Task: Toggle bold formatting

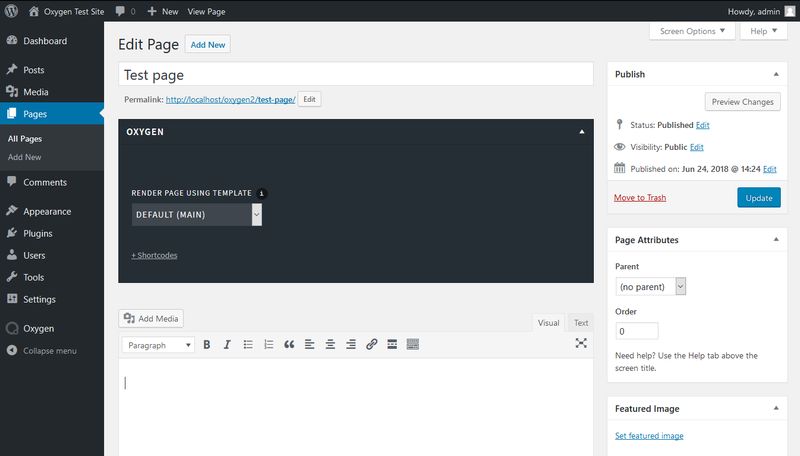Action: point(207,345)
